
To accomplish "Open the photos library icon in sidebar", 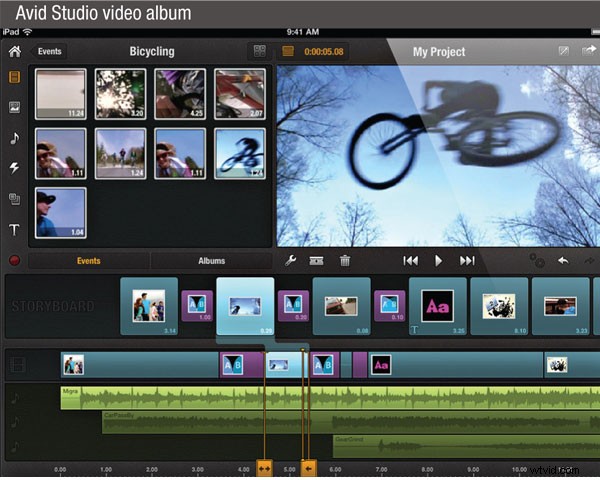I will (15, 107).
